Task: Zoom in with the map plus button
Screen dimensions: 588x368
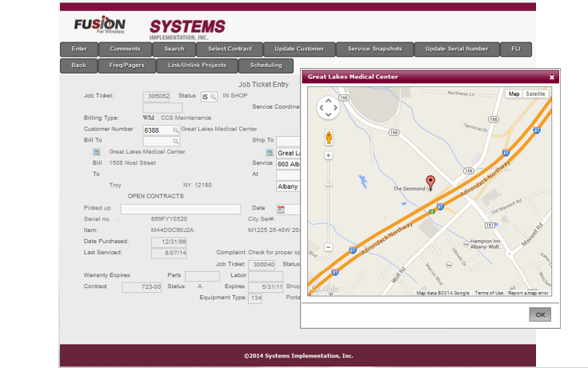Action: click(x=329, y=155)
